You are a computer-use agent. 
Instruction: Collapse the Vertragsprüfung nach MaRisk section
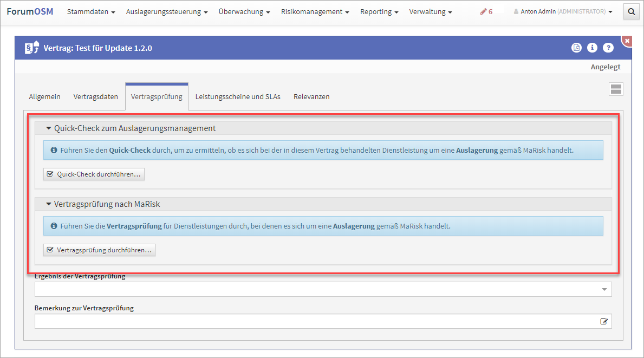tap(49, 204)
